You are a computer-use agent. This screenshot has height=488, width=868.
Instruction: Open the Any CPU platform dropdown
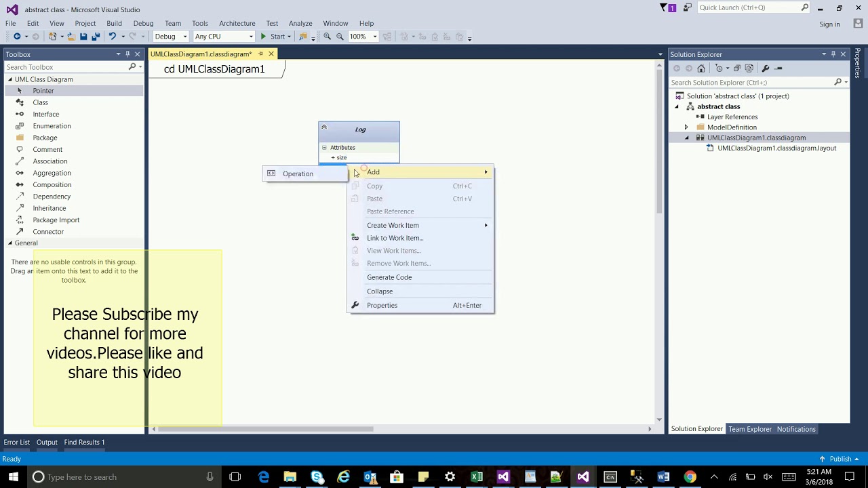click(x=224, y=37)
